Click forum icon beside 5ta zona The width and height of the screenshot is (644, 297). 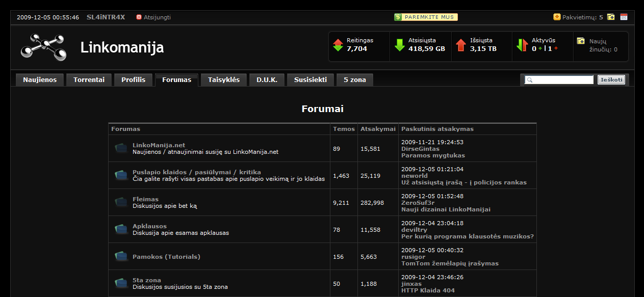click(x=121, y=283)
